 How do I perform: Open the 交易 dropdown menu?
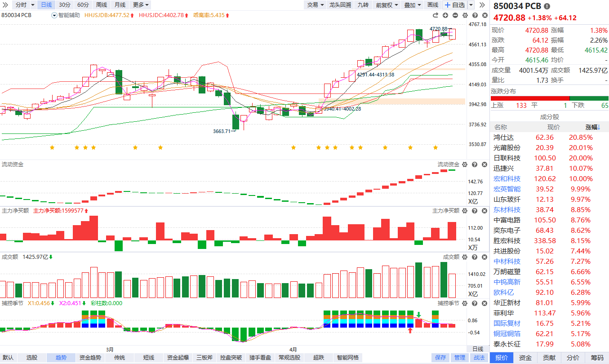[315, 5]
